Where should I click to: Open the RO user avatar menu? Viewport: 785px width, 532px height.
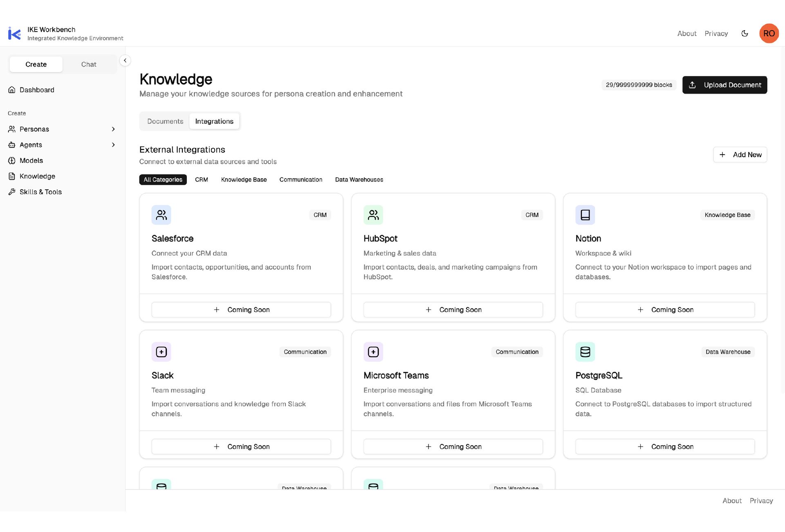coord(769,34)
